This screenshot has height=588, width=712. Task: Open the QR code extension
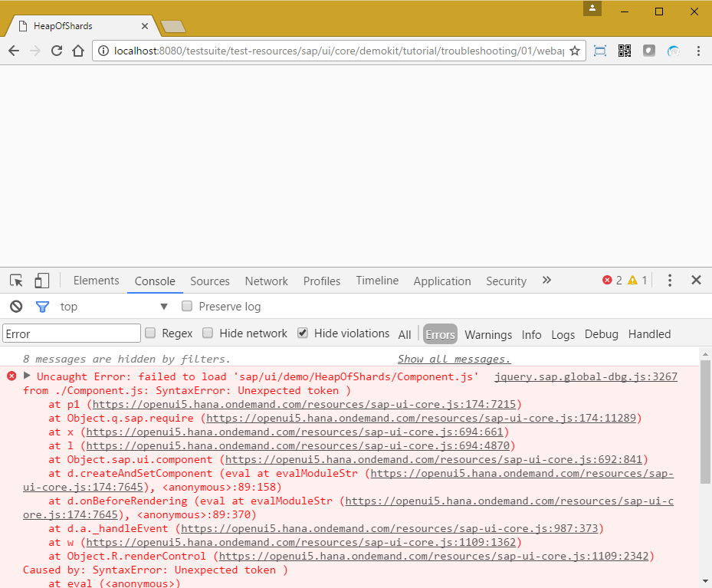625,51
